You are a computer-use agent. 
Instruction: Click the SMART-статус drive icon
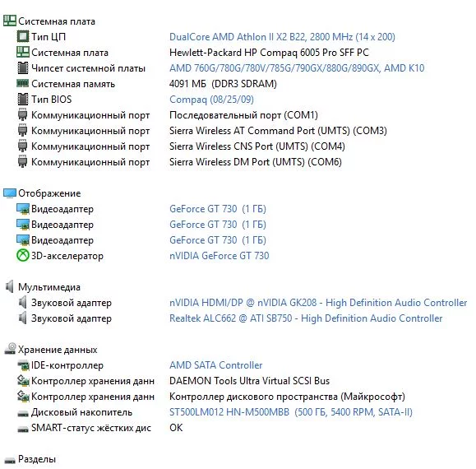point(23,429)
